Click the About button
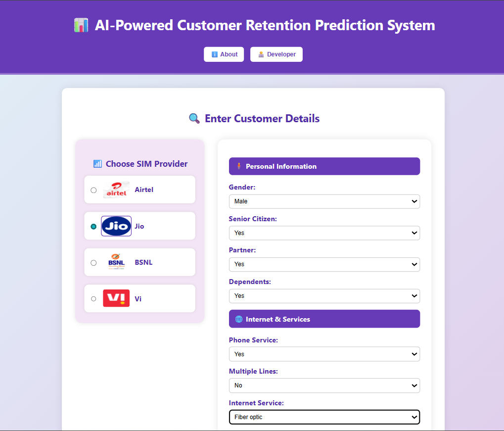Screen dimensions: 504x431 (x=224, y=54)
